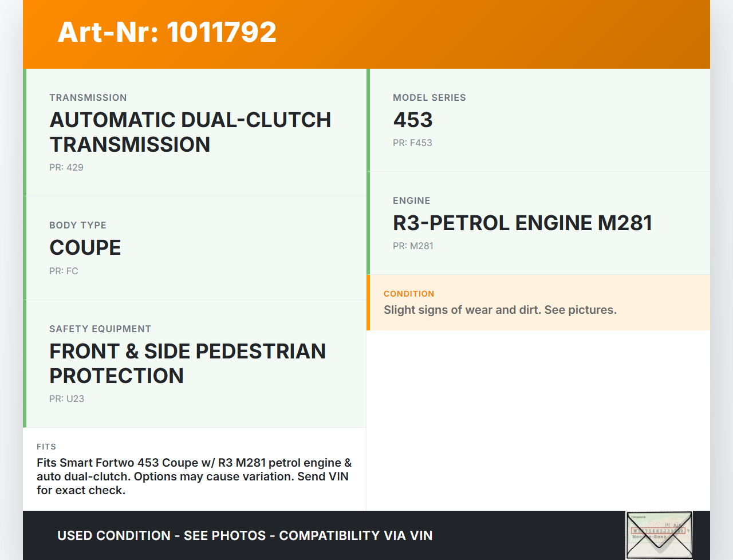Viewport: 733px width, 560px height.
Task: Click the PR: U23 code
Action: coord(66,399)
